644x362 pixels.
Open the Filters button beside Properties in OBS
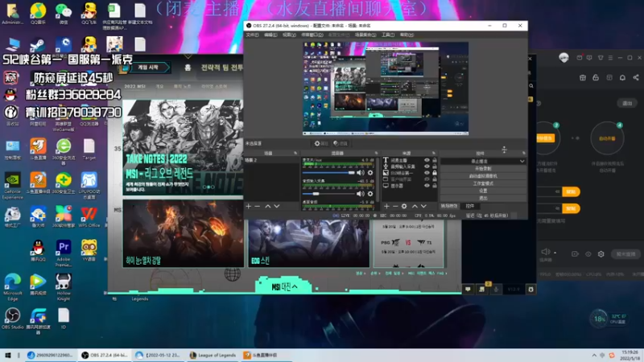[341, 143]
